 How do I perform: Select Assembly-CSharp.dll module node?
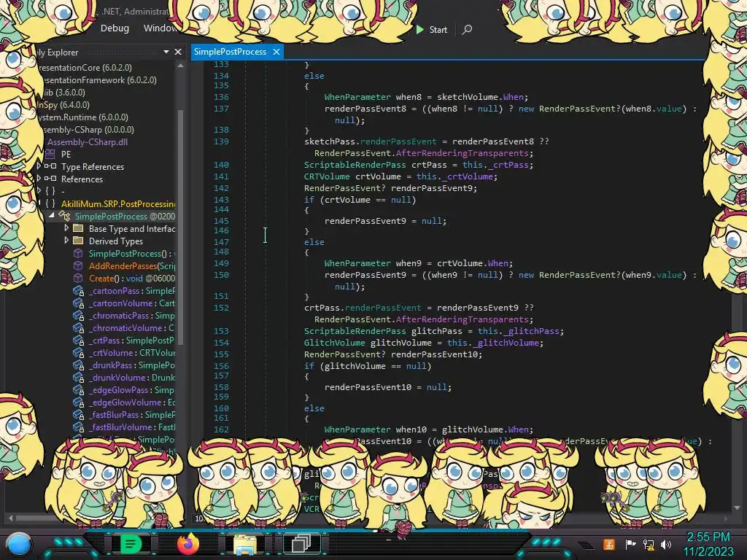pos(88,142)
